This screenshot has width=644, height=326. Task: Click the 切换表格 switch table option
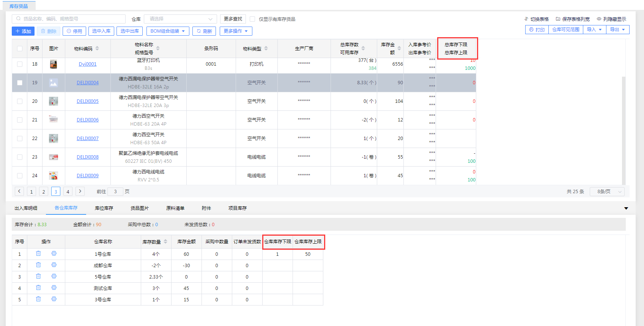click(537, 19)
